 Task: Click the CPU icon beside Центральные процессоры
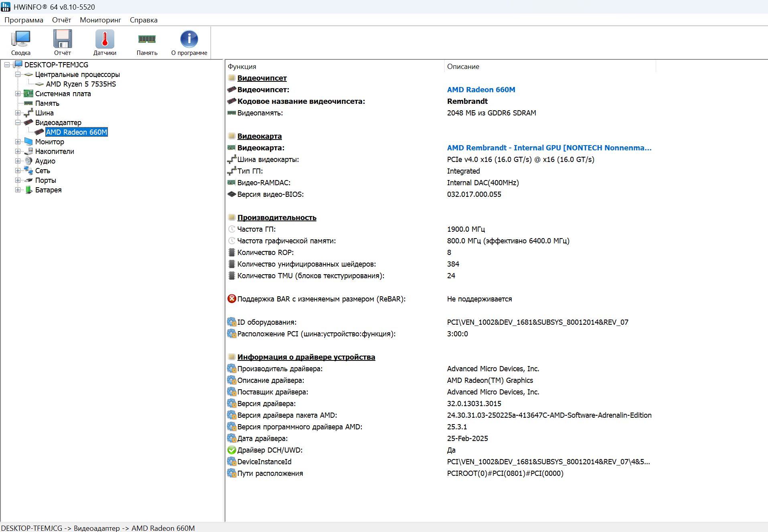click(28, 74)
